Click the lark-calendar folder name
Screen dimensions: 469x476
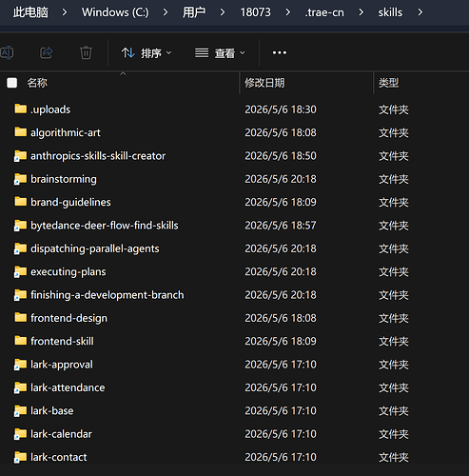click(x=61, y=434)
